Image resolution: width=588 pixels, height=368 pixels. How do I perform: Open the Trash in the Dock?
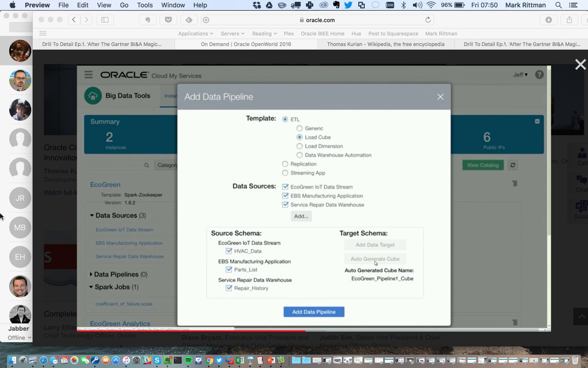click(x=574, y=360)
